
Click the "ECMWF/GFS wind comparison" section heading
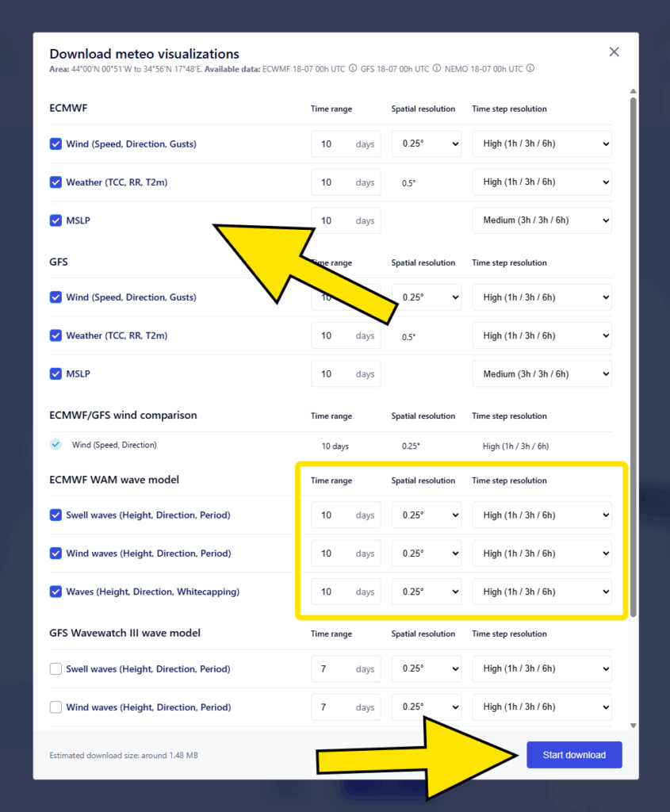click(123, 416)
